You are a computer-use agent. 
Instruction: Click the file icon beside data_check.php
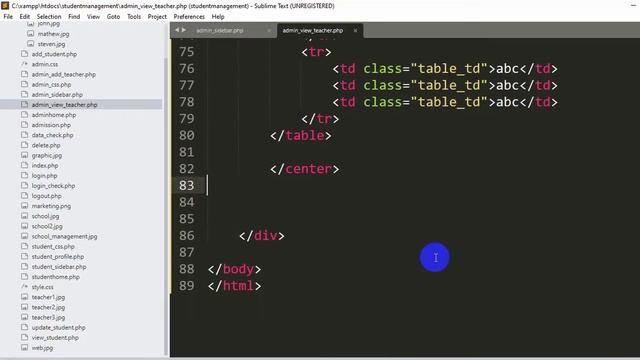pos(24,135)
